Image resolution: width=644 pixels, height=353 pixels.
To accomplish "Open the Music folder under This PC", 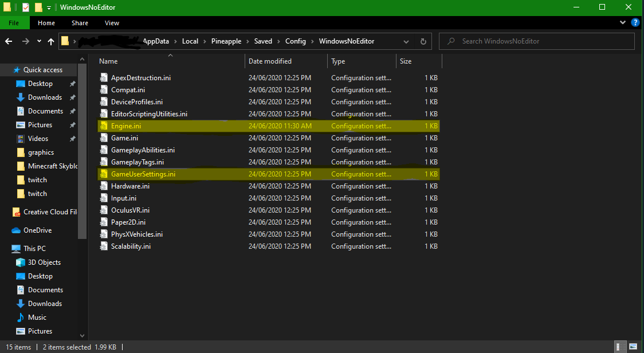I will pyautogui.click(x=37, y=317).
